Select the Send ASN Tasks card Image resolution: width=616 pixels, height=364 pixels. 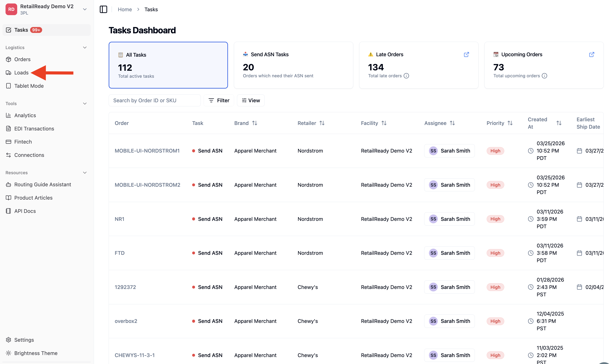pos(293,65)
